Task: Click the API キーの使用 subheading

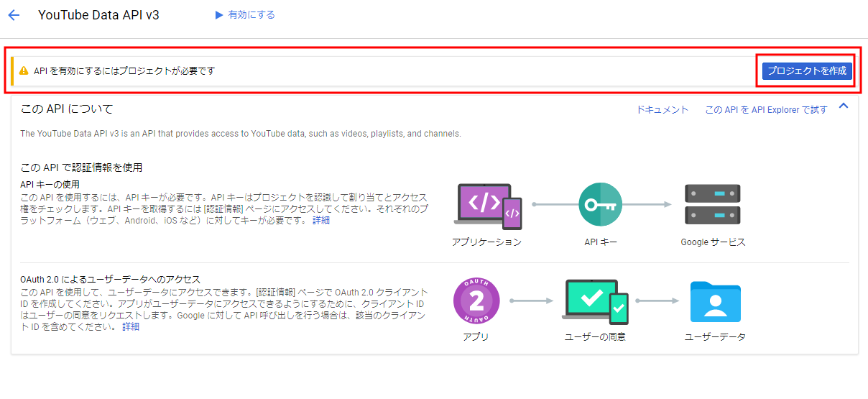Action: coord(51,185)
